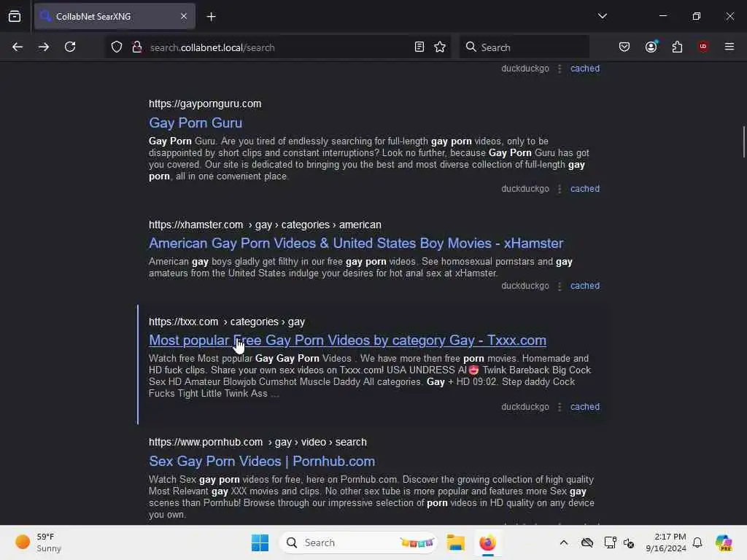747x560 pixels.
Task: Open the tracking protection shield icon
Action: pyautogui.click(x=117, y=47)
